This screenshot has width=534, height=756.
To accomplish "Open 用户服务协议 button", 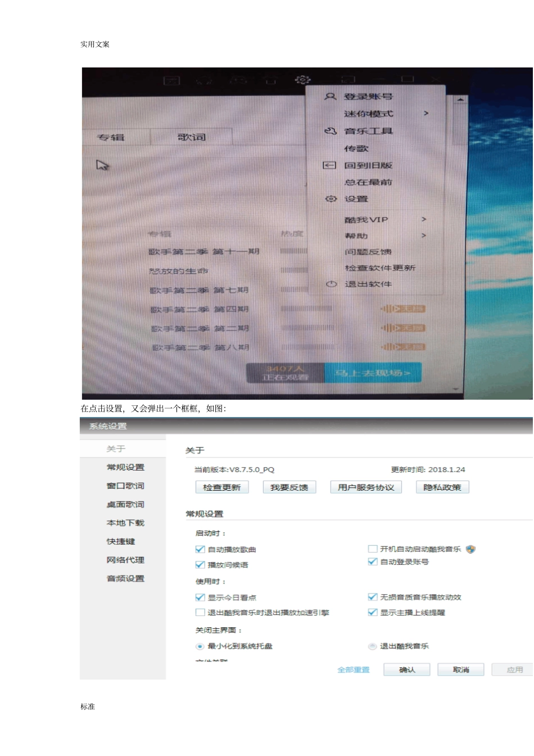I will [366, 487].
